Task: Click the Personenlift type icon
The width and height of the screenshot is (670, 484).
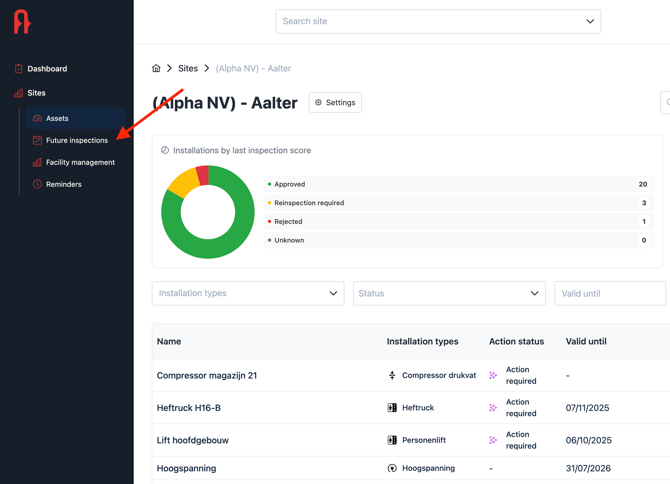Action: point(392,440)
